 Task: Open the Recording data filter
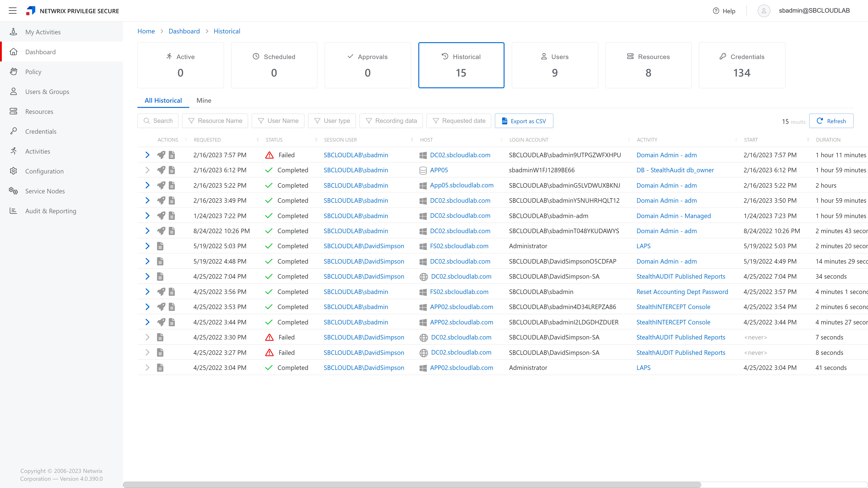click(x=391, y=121)
